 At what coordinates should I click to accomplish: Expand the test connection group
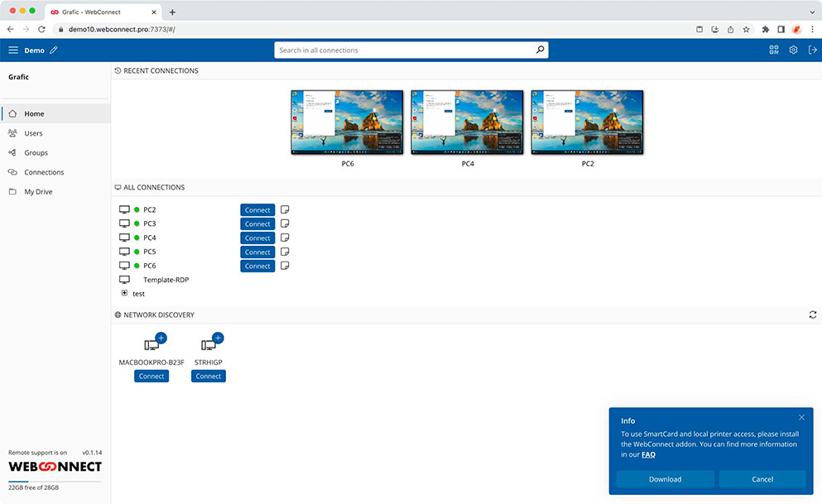coord(124,293)
